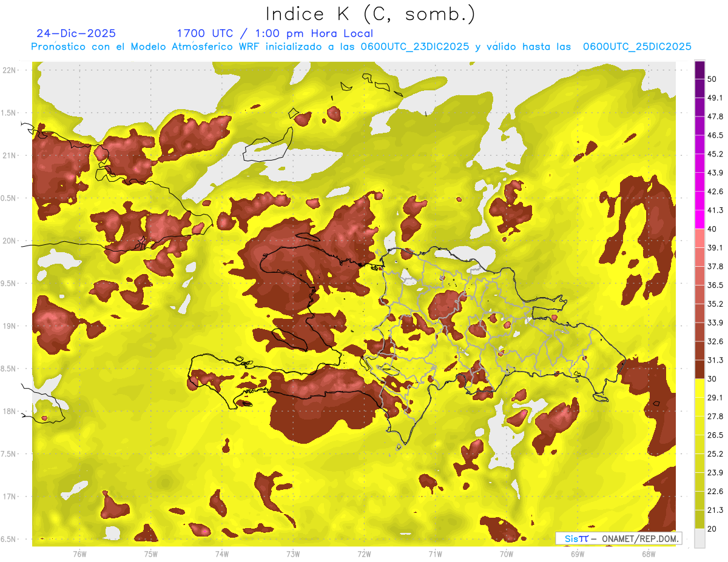
Task: Click the "70W" longitude label
Action: pos(507,554)
